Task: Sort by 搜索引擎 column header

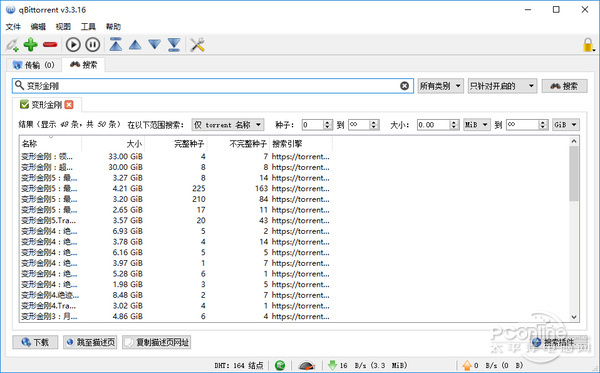Action: (x=301, y=144)
